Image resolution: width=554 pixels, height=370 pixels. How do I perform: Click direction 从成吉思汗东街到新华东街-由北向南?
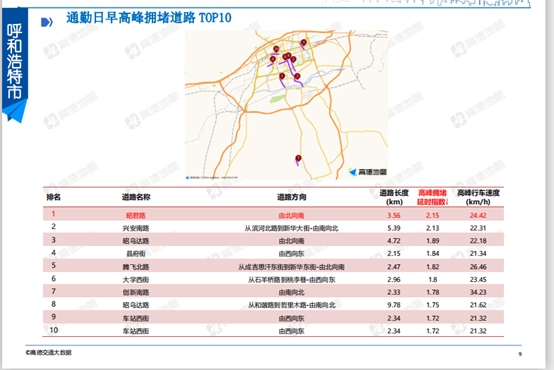click(291, 267)
